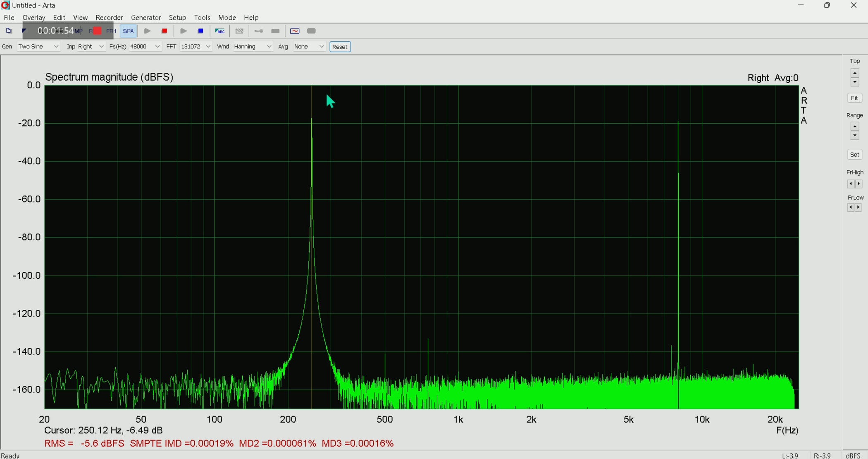Open the Avg averaging dropdown
Screen dimensions: 868x459
coord(309,46)
